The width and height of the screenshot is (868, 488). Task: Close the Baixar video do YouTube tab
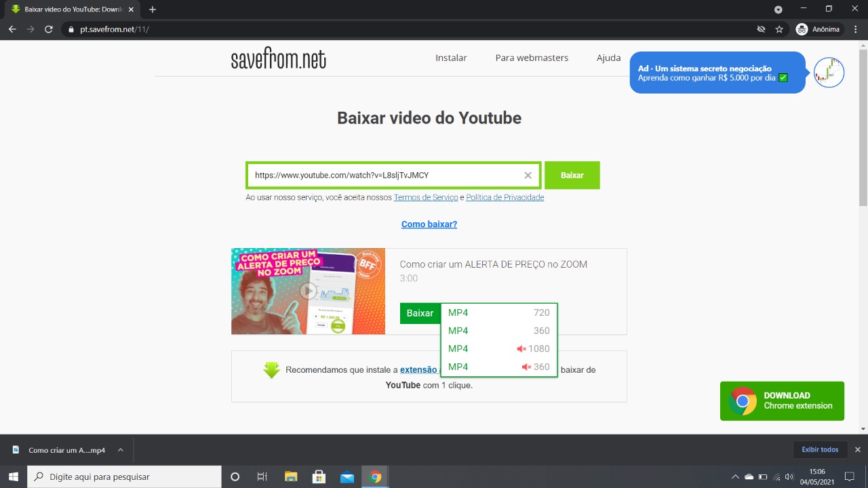pyautogui.click(x=131, y=9)
